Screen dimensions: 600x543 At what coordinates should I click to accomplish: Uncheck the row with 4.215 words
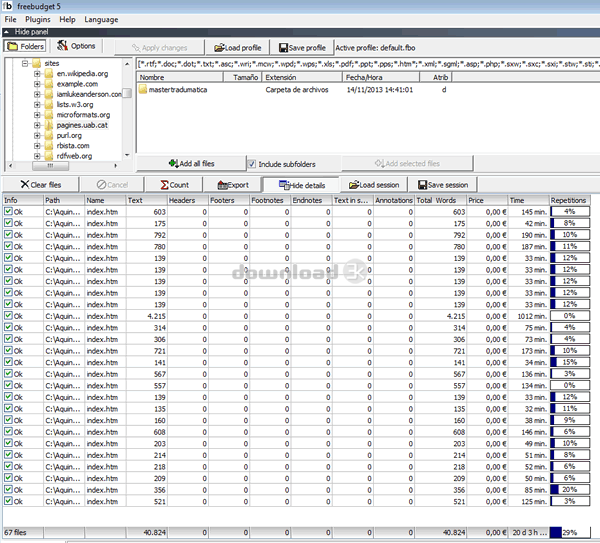[8, 316]
